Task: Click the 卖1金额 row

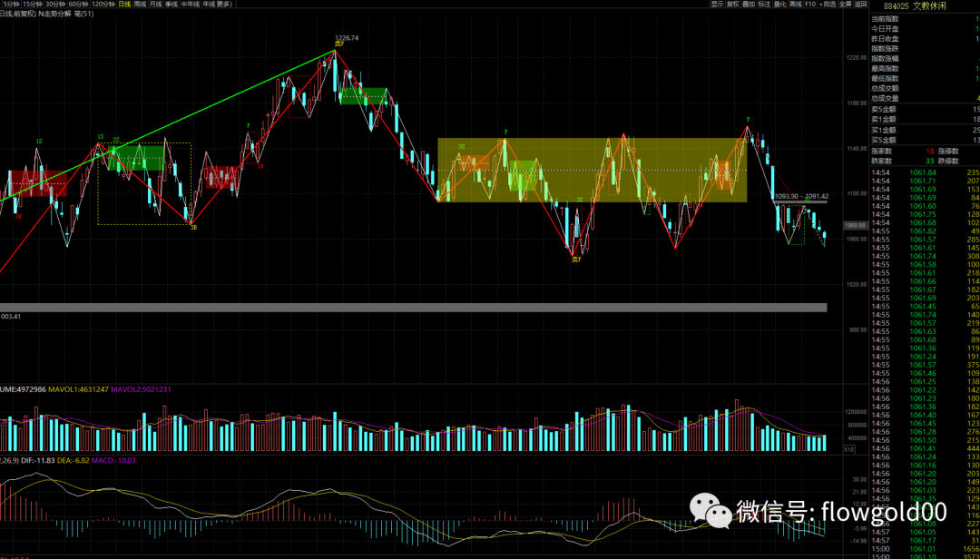Action: tap(925, 120)
